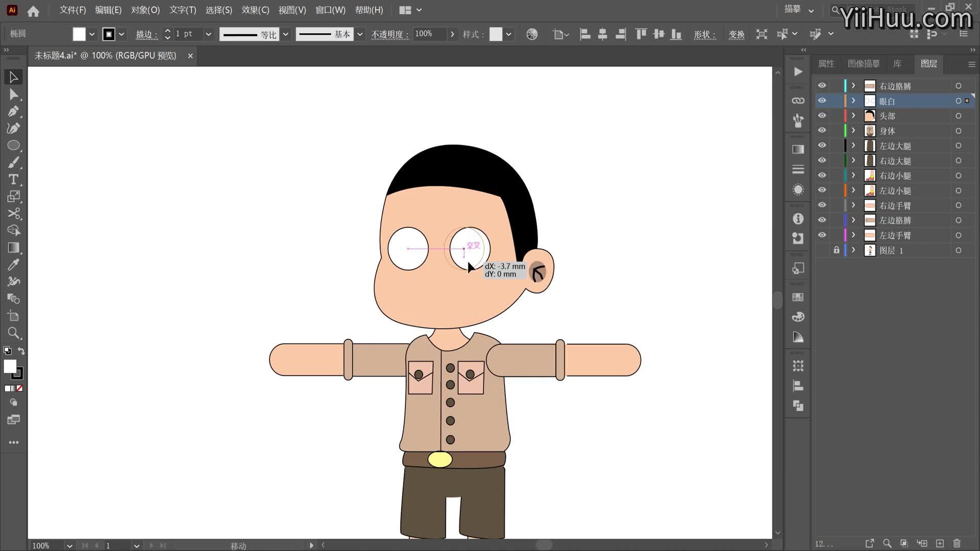Open 等比 variable width profile dropdown
Image resolution: width=980 pixels, height=551 pixels.
[286, 34]
